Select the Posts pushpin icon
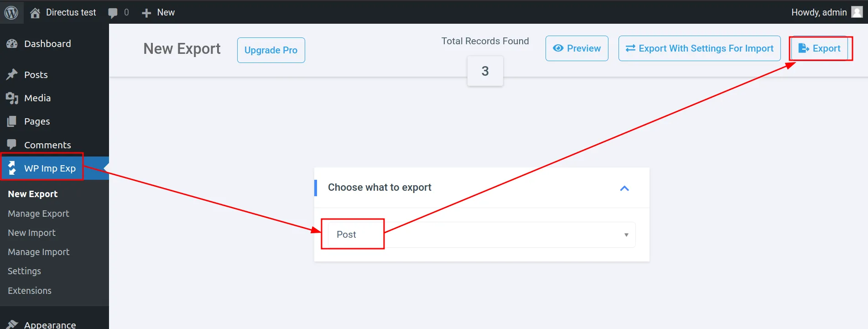 12,74
